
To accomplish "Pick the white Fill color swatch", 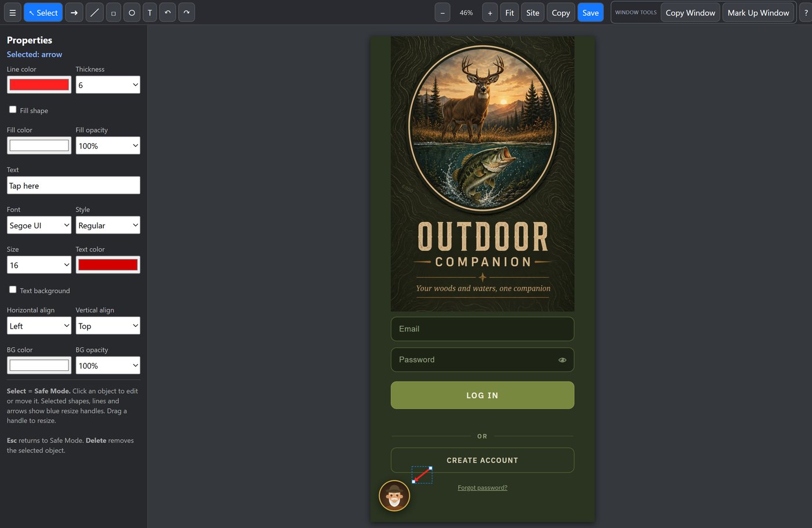I will coord(39,145).
